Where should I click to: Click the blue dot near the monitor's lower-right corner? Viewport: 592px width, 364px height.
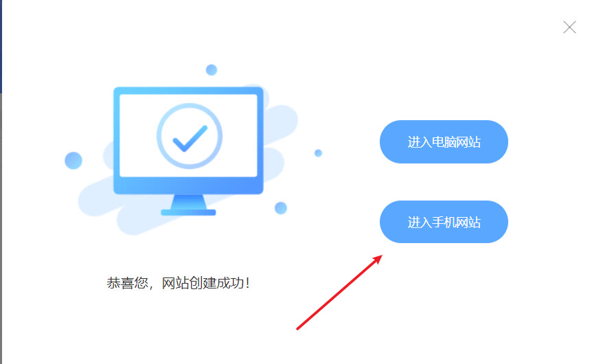(280, 208)
